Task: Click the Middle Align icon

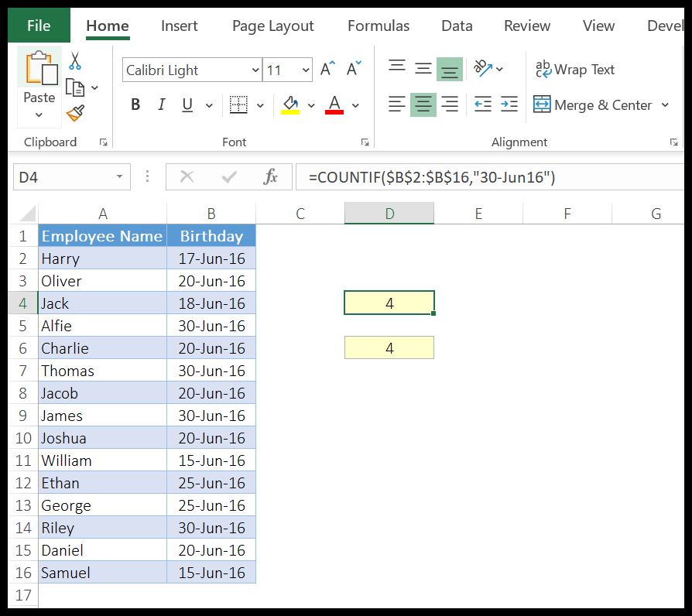Action: [x=423, y=70]
